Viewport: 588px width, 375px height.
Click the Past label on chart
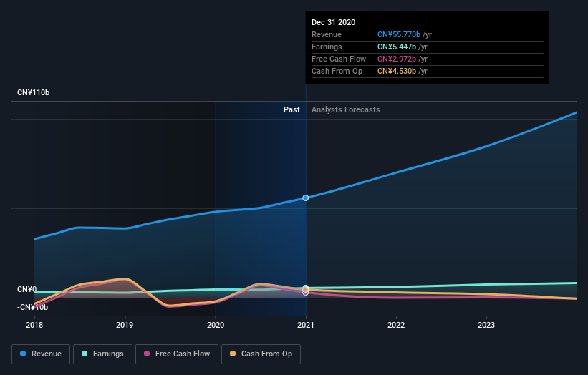pos(291,109)
